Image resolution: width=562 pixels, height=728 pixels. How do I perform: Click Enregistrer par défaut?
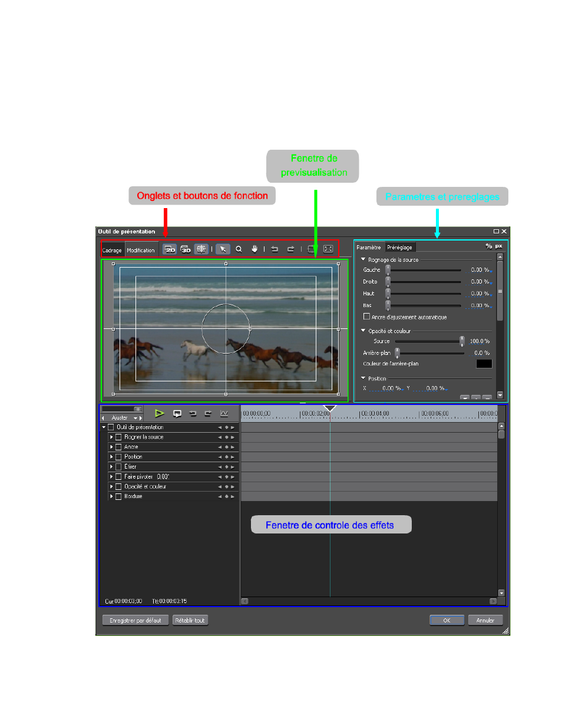tap(135, 620)
